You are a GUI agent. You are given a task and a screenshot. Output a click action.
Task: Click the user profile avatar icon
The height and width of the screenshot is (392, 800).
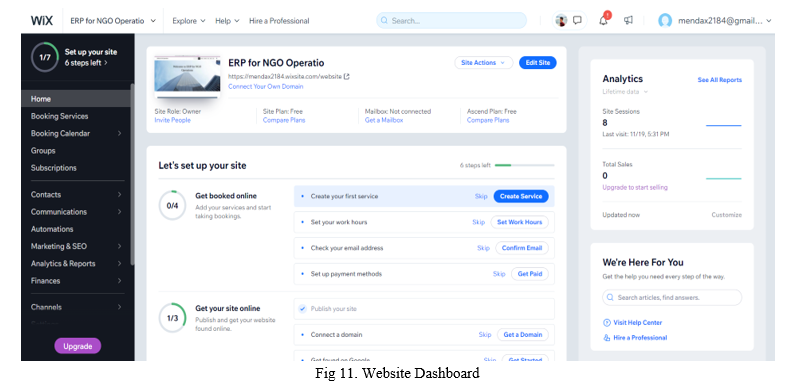(665, 21)
